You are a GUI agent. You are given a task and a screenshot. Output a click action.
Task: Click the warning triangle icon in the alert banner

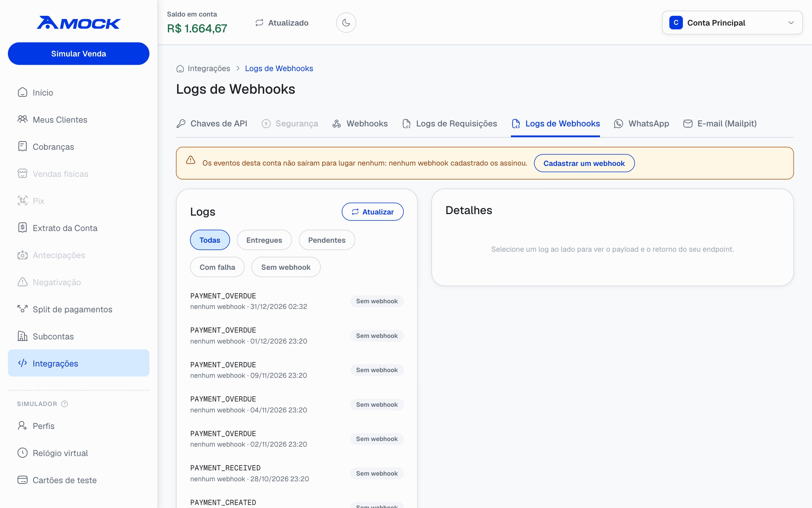point(191,160)
